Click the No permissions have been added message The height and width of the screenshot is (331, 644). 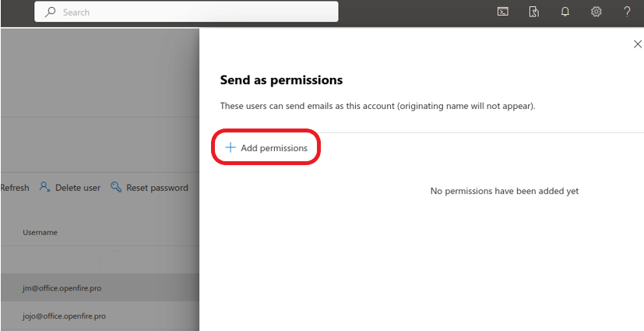coord(505,191)
